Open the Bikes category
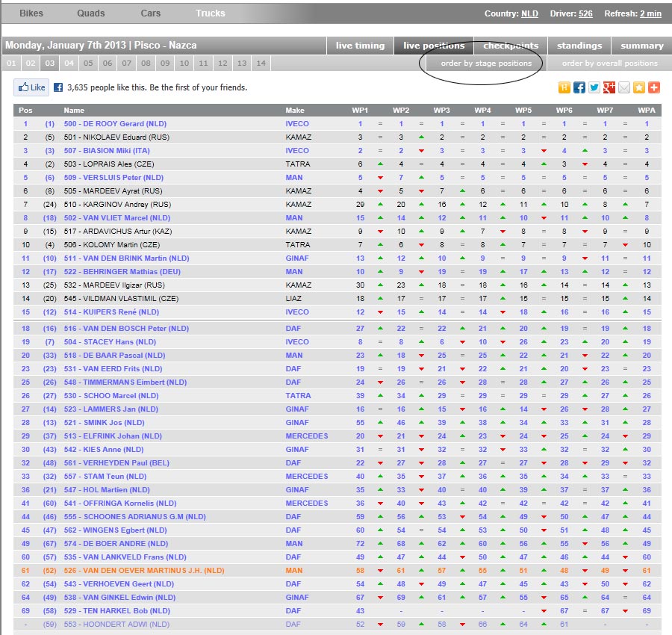672x635 pixels. [31, 13]
